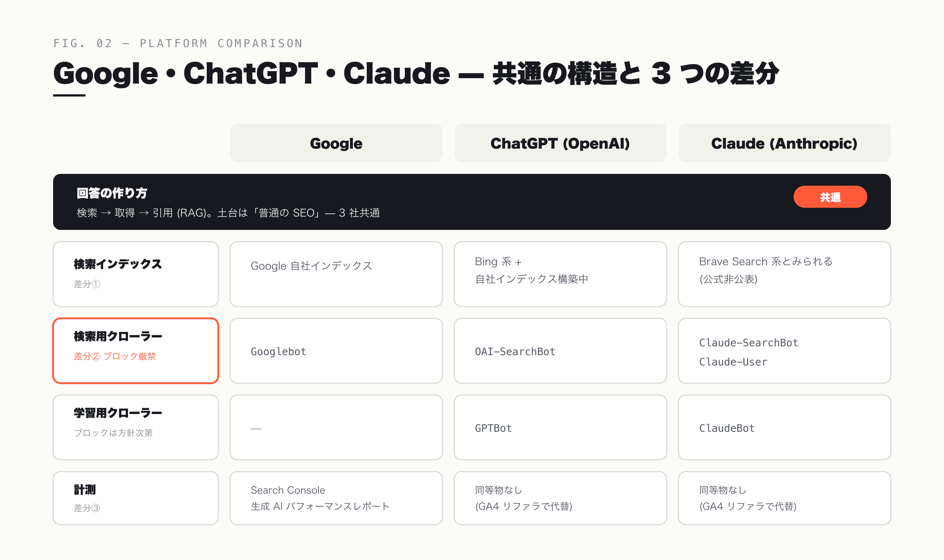944x560 pixels.
Task: Click the 差分③ sublabel
Action: pos(87,508)
